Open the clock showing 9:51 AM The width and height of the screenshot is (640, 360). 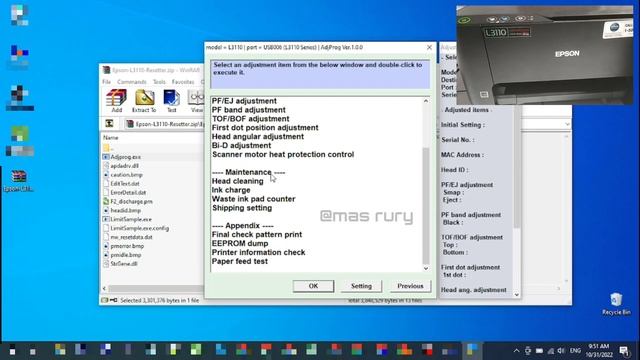[x=599, y=351]
